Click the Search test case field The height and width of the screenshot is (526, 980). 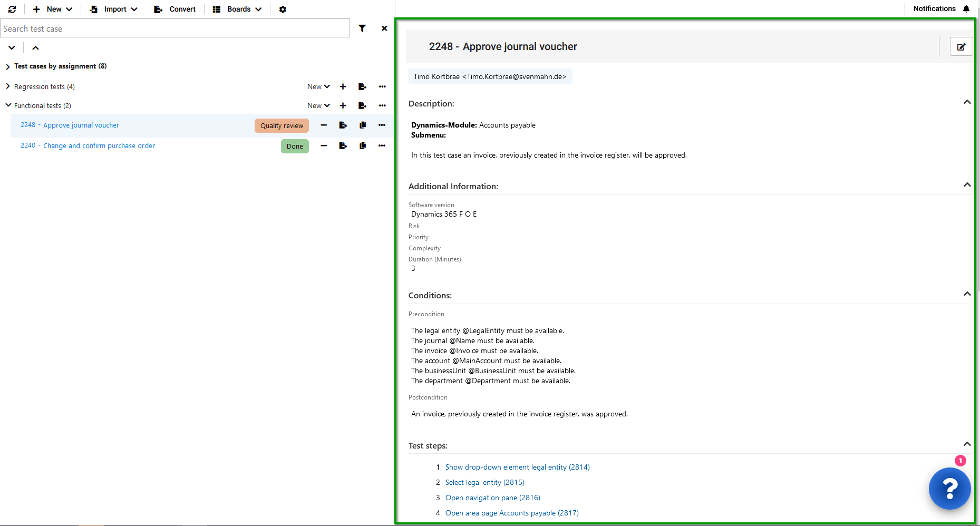[x=175, y=28]
